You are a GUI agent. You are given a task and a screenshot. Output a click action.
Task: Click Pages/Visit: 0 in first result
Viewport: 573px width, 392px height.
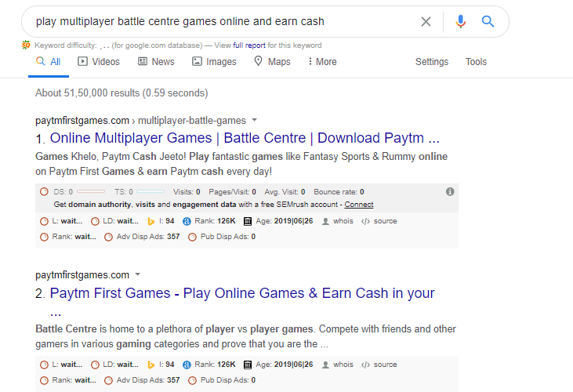pos(233,192)
